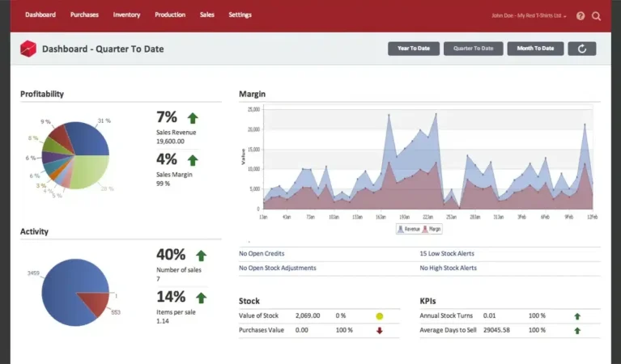Open search with the magnifier icon

pos(596,16)
